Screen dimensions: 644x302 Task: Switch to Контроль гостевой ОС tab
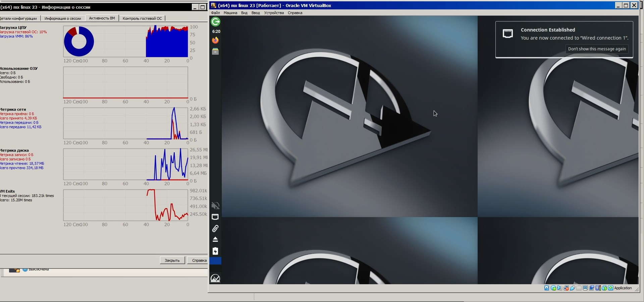coord(142,18)
